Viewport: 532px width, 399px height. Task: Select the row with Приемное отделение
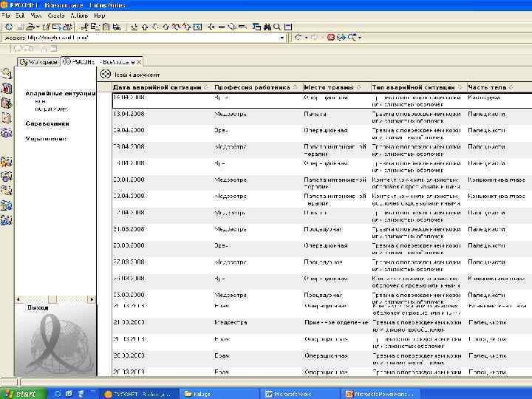pyautogui.click(x=322, y=326)
